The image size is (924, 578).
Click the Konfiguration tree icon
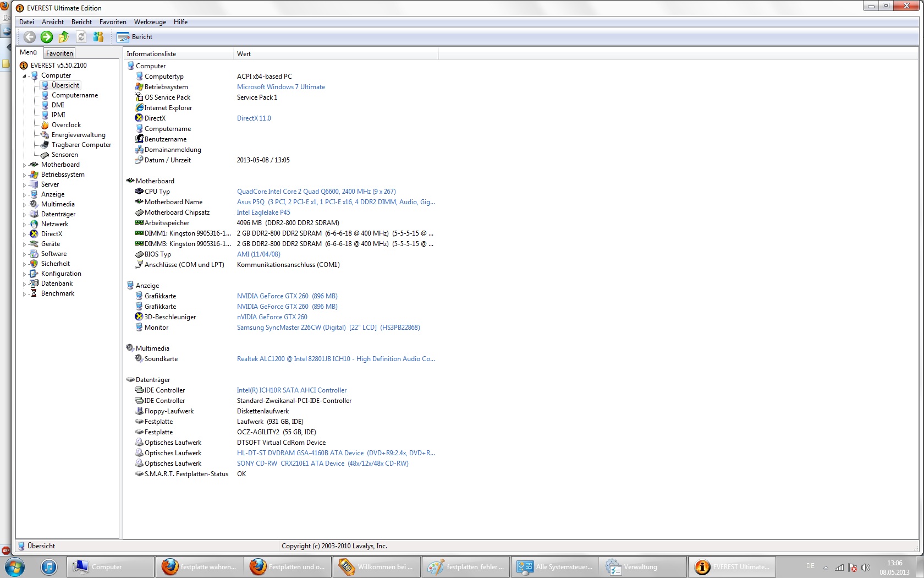(34, 274)
